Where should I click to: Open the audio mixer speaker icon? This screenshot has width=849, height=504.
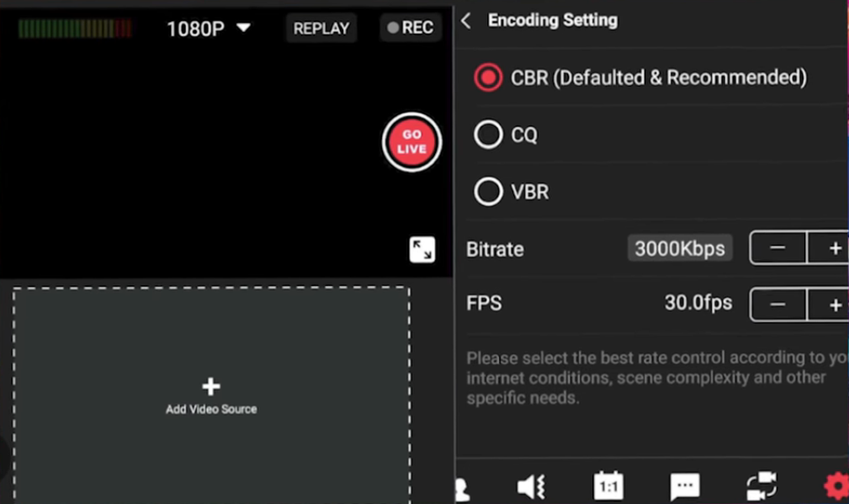pyautogui.click(x=531, y=486)
